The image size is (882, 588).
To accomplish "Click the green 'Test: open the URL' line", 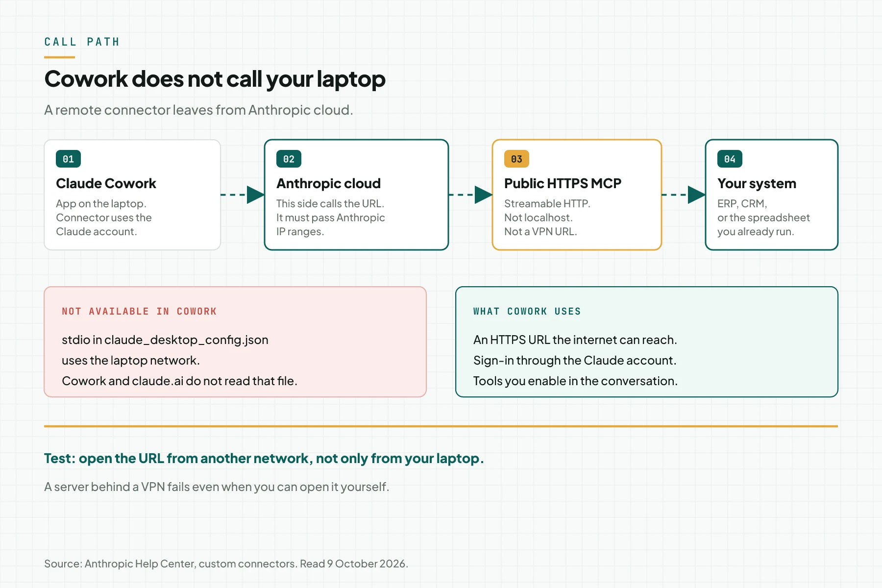I will point(264,459).
